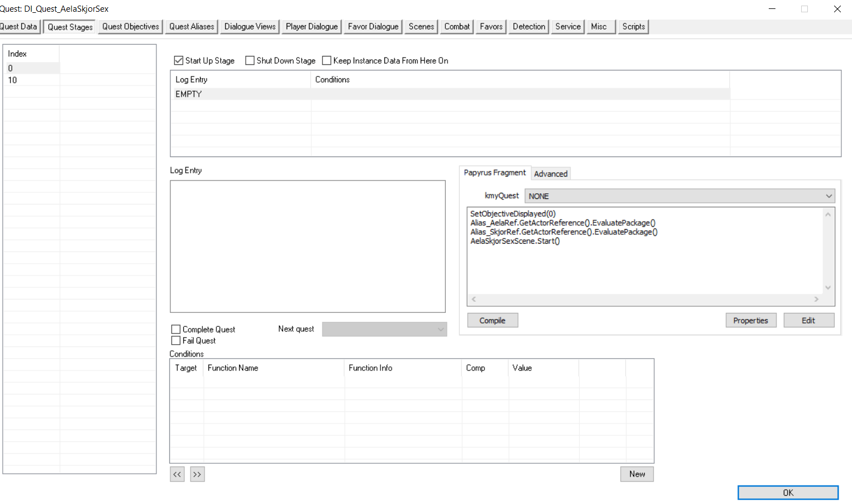This screenshot has width=852, height=504.
Task: Open the Favor Dialogue tab
Action: pyautogui.click(x=373, y=27)
